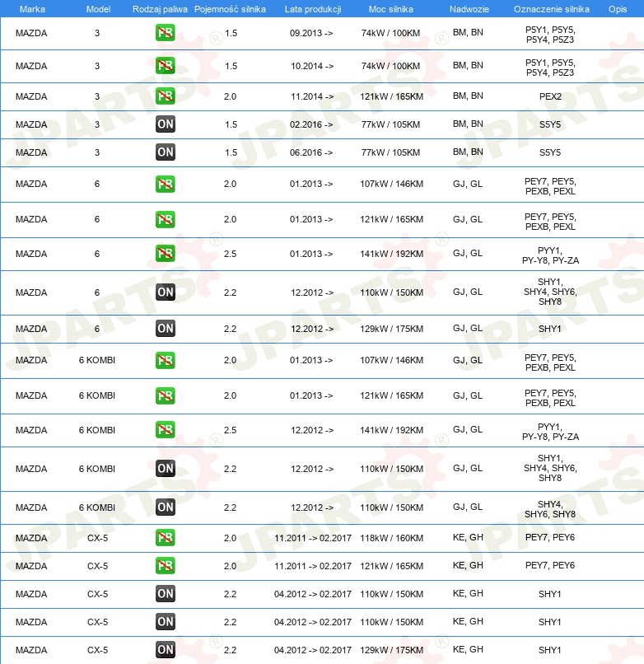Select the PB icon for the Mazda 6 107kW sedan row
This screenshot has width=644, height=664.
[x=166, y=185]
